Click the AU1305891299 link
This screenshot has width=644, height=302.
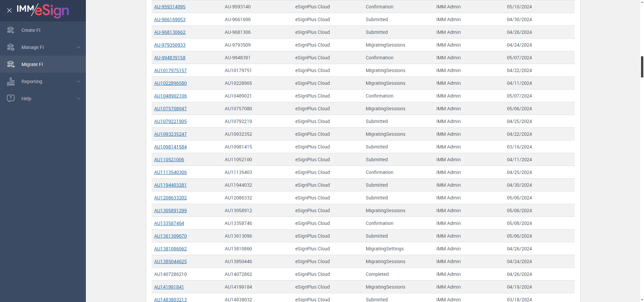[170, 210]
